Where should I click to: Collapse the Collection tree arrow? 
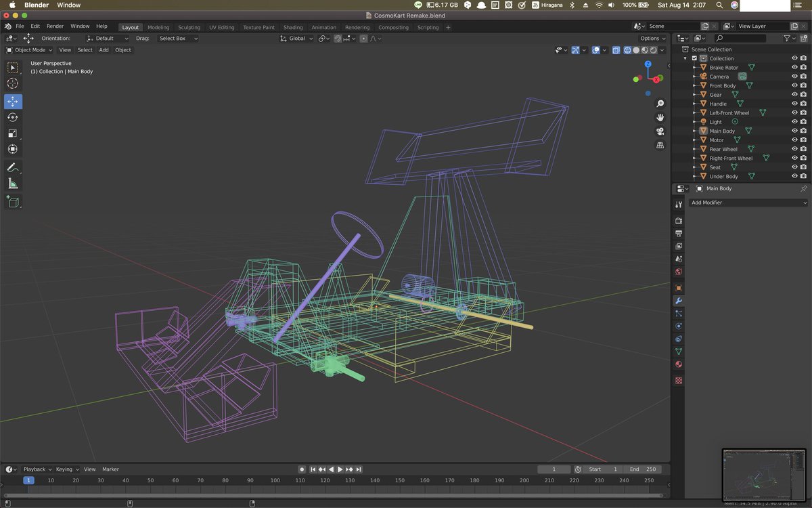(x=685, y=58)
